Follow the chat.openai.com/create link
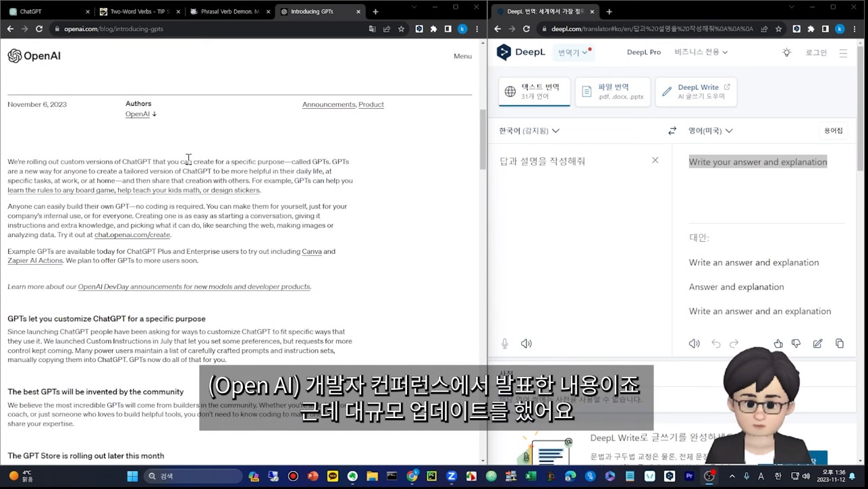Viewport: 868px width, 489px height. 132,235
